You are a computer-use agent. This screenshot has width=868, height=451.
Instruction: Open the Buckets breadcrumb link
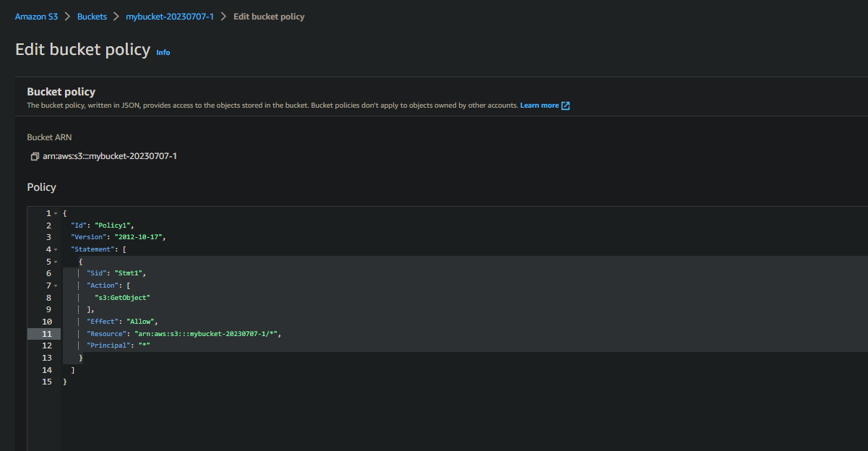pyautogui.click(x=92, y=16)
